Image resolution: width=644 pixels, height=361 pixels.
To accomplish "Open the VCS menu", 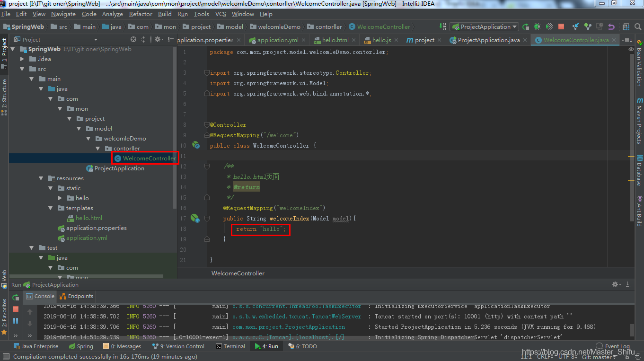I will coord(221,14).
